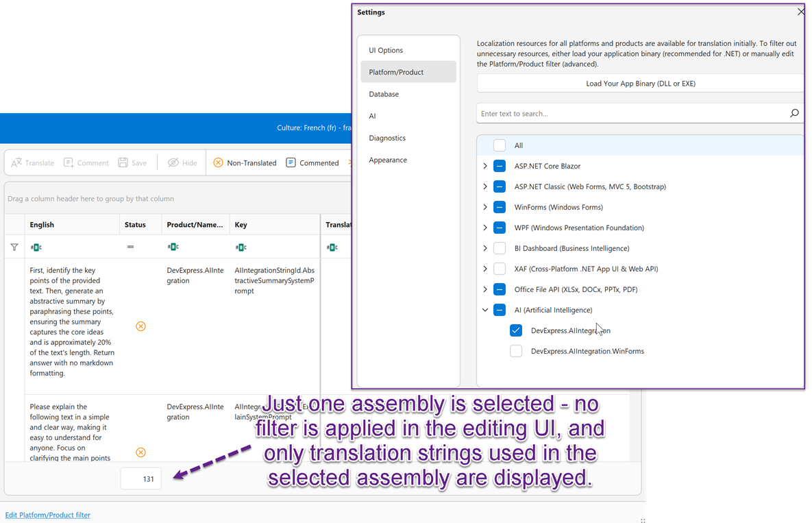Check DevExpress.AIIntegration.WinForms checkbox
Viewport: 812px width, 523px height.
coord(516,351)
